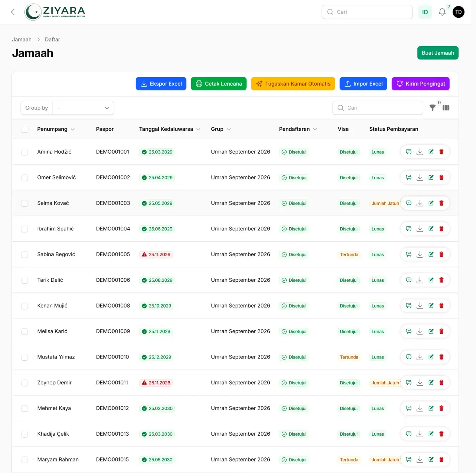This screenshot has width=476, height=473.
Task: Open the Jamaah breadcrumb link
Action: [22, 39]
